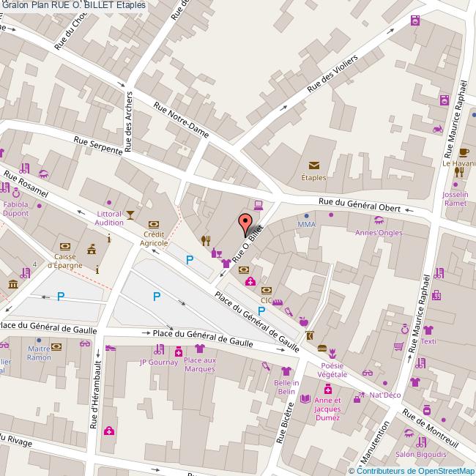The height and width of the screenshot is (476, 476).
Task: Click the book shop icon near Rue Bicêtre
Action: [305, 398]
